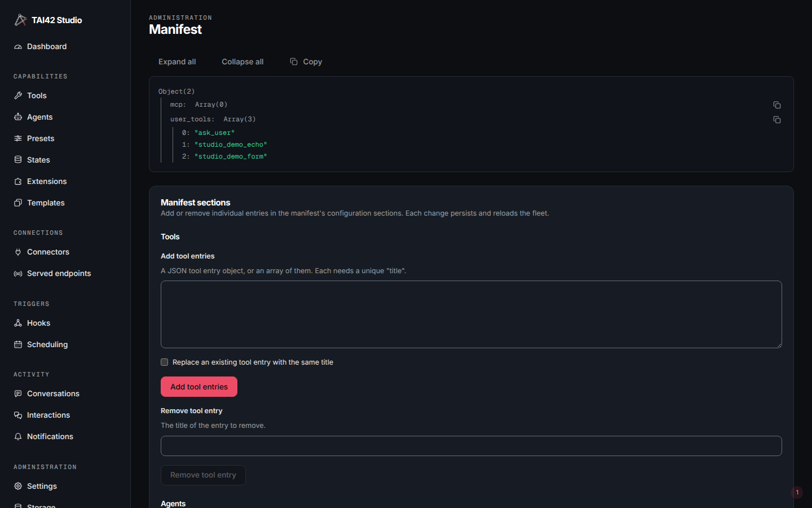The image size is (812, 508).
Task: Open the red notification badge
Action: tap(797, 493)
